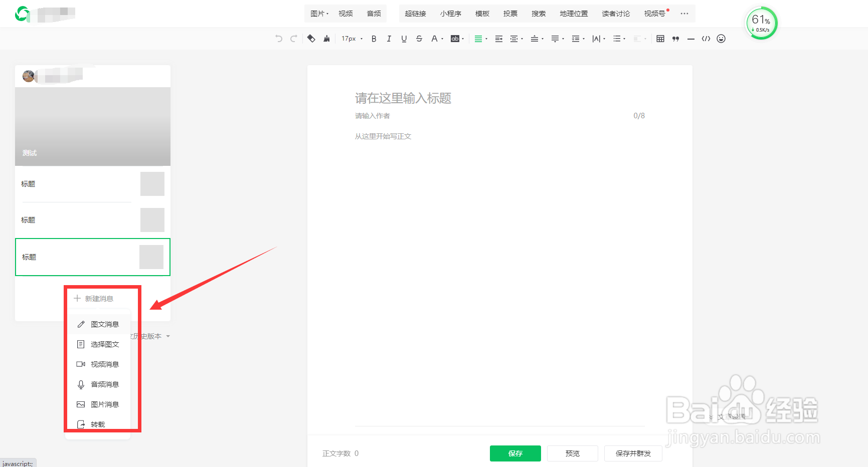Insert a table using the table icon
This screenshot has height=467, width=868.
tap(660, 38)
